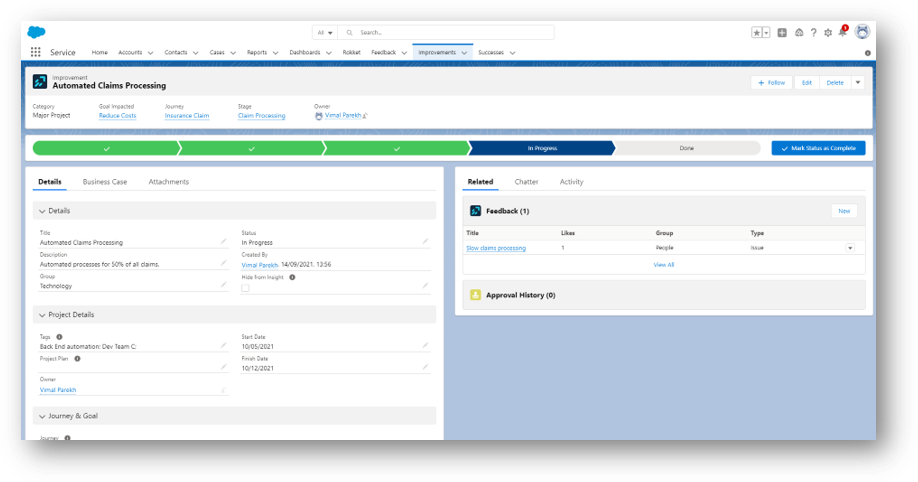
Task: Click the Salesforce cloud logo
Action: coord(36,32)
